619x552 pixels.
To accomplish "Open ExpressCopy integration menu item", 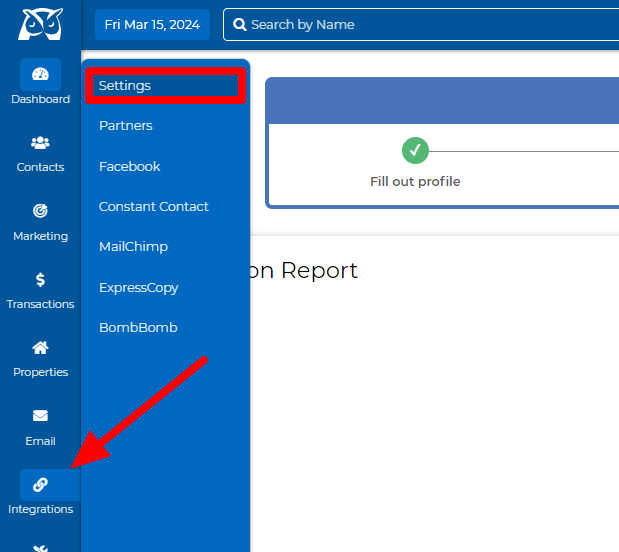I will click(x=139, y=287).
